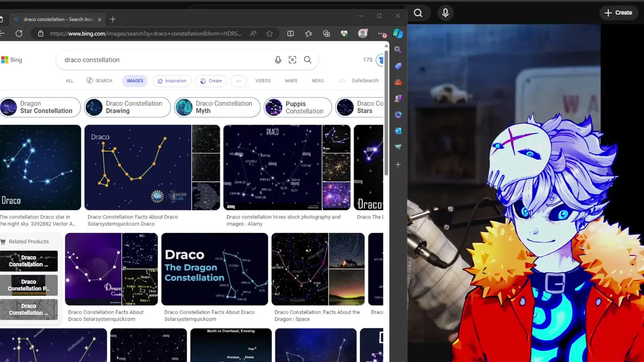Open Edge sidebar paper plane Drop icon

point(398,146)
